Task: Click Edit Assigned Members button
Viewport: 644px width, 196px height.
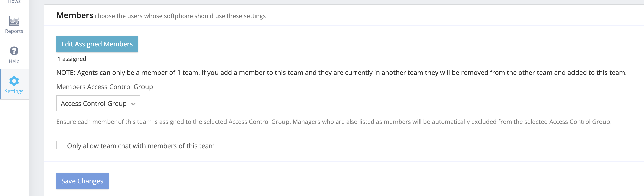Action: tap(97, 44)
